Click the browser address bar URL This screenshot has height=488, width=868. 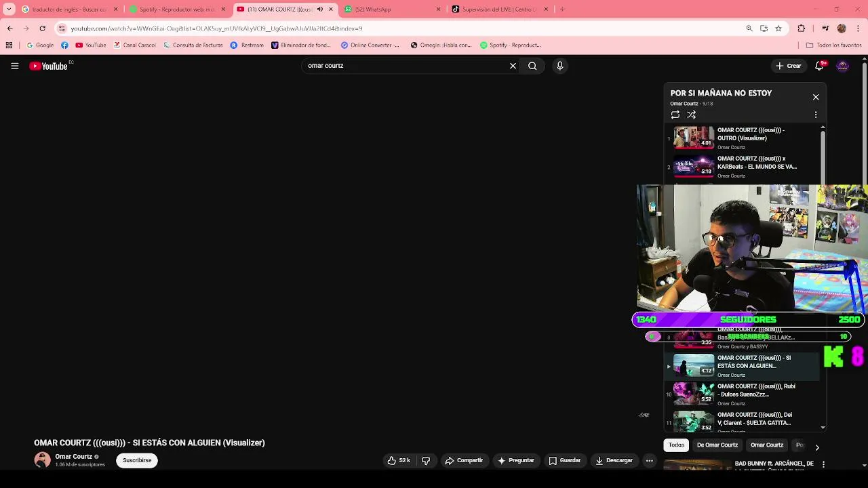[216, 28]
